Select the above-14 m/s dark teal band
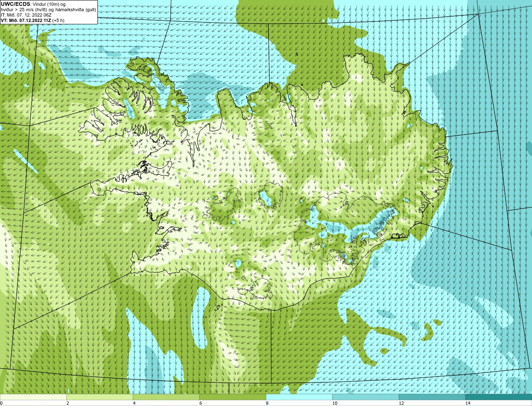532x406 pixels. (499, 397)
